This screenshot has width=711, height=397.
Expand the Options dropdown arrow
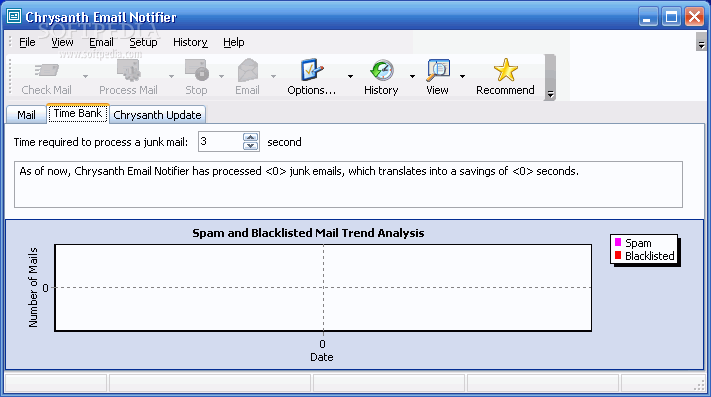pyautogui.click(x=350, y=76)
